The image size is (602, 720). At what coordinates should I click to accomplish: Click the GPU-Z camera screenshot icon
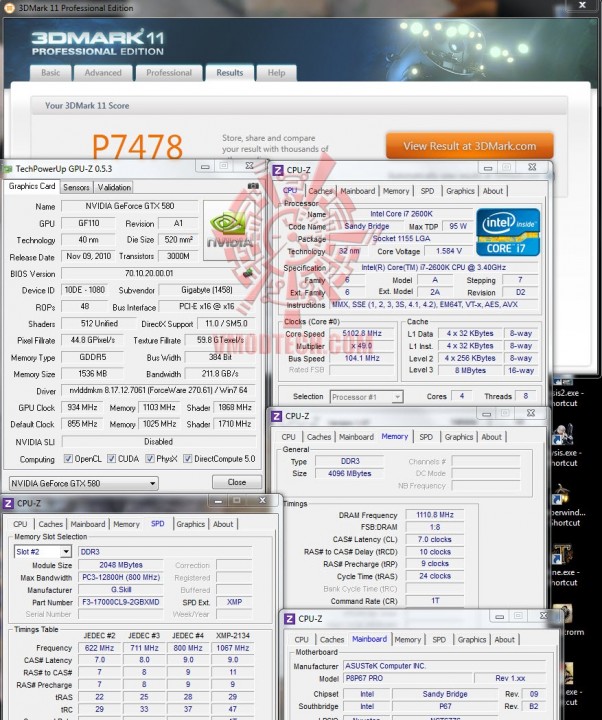coord(253,186)
